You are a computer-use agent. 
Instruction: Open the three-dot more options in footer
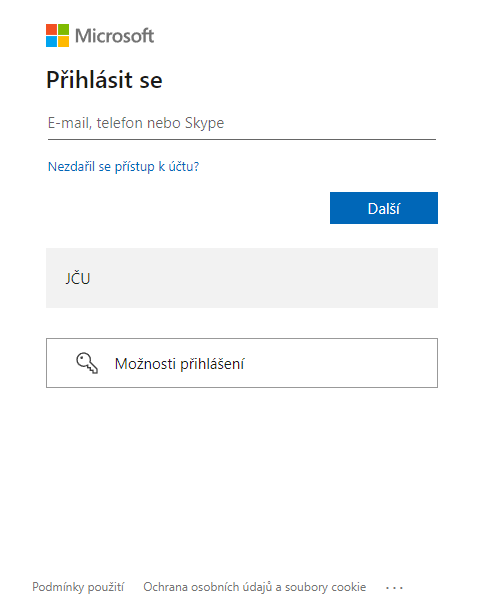[394, 587]
